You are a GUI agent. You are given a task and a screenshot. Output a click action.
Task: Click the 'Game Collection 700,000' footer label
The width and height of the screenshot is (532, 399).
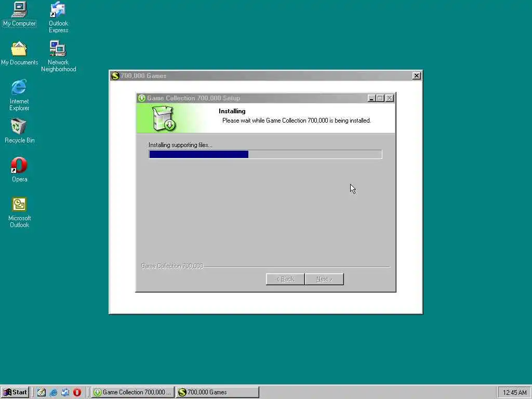tap(172, 266)
